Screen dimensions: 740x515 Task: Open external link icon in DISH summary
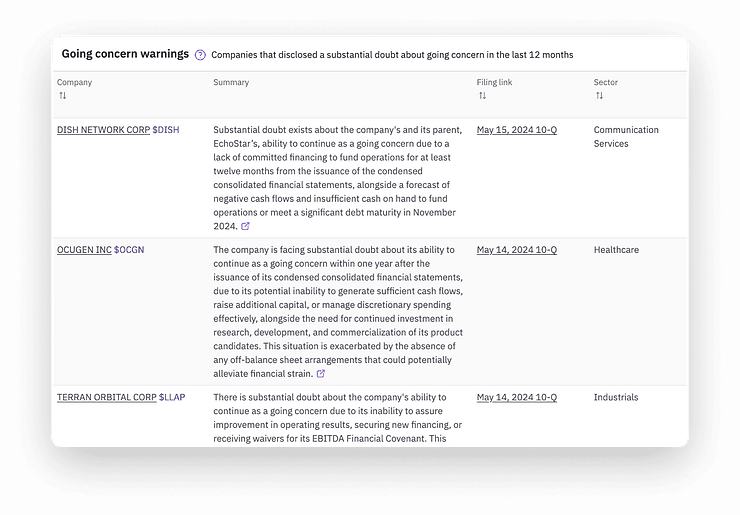tap(246, 226)
